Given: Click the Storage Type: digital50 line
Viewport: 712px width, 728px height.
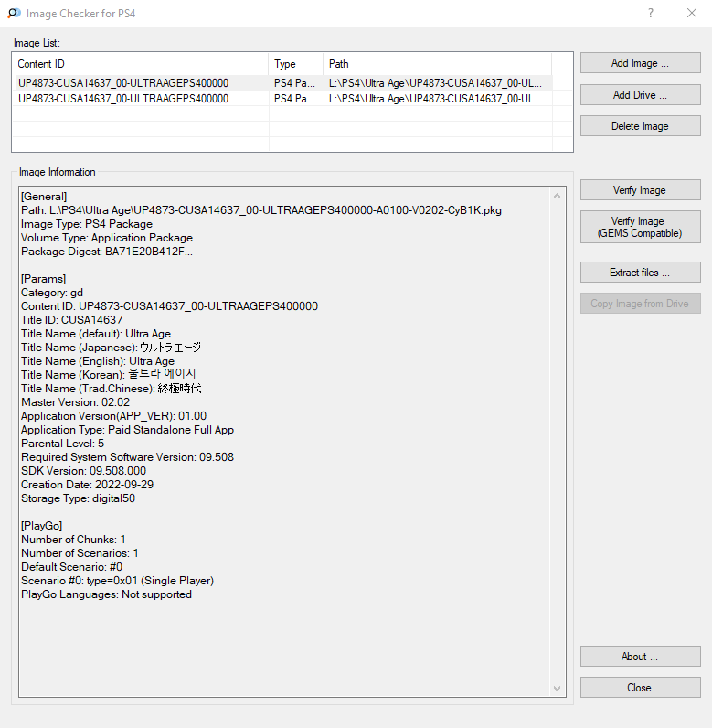Looking at the screenshot, I should point(78,498).
